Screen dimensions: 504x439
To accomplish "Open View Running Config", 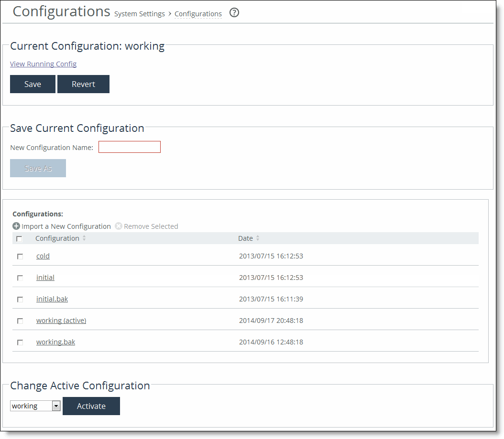I will tap(43, 64).
